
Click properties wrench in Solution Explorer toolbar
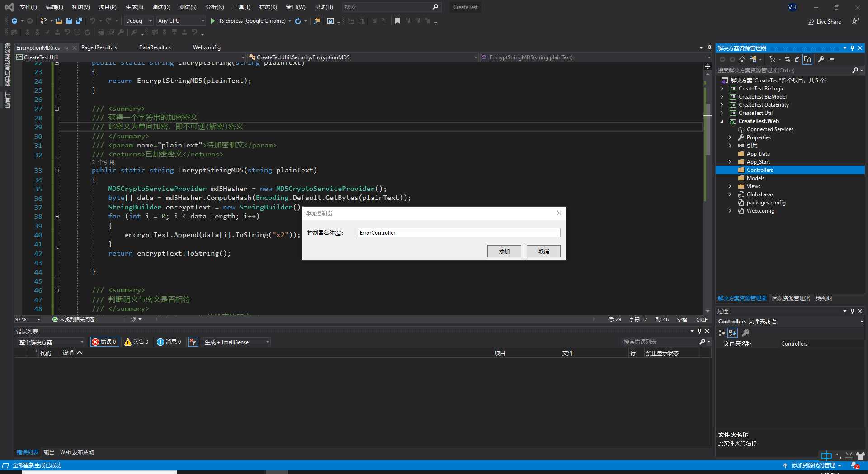click(821, 59)
